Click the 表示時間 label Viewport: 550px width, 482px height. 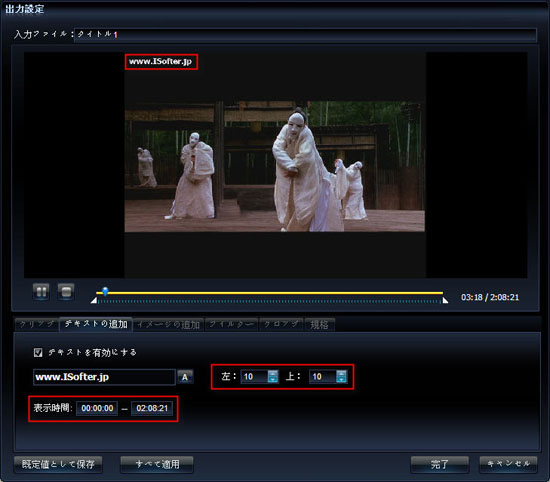point(53,408)
